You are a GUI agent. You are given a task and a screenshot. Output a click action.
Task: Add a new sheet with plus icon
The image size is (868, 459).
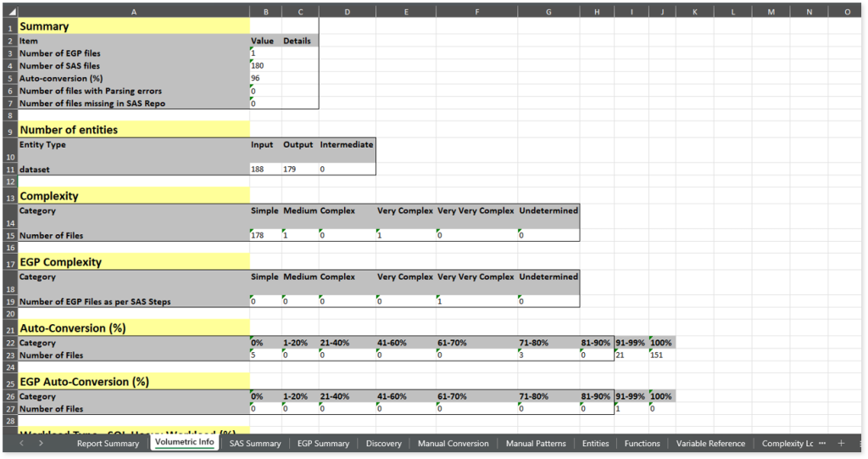(841, 443)
